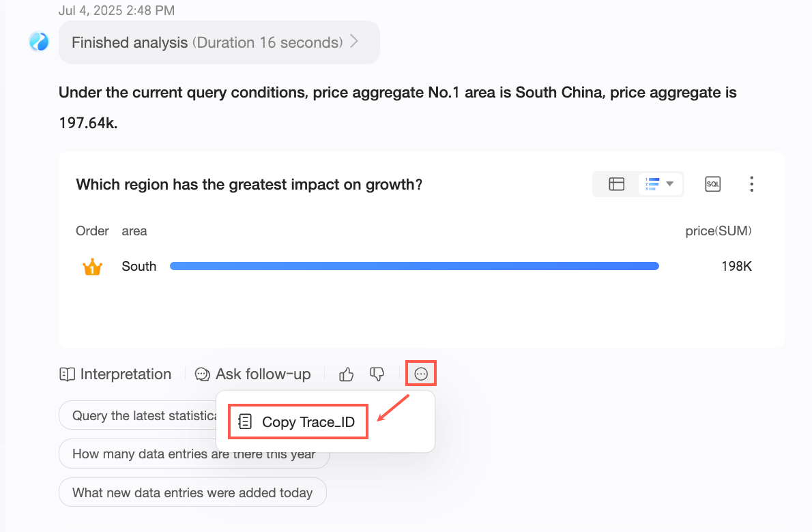
Task: Open the circled ellipsis more-actions button
Action: [421, 374]
